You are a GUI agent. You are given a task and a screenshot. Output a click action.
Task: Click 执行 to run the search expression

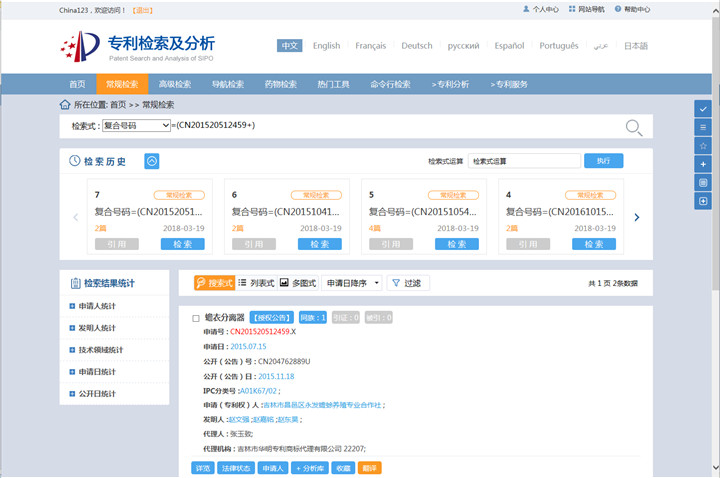[603, 161]
